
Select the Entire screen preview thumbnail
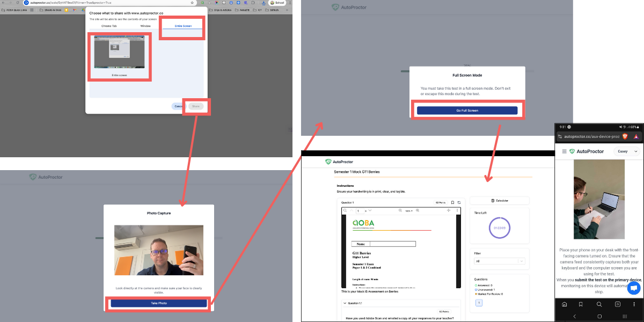tap(119, 53)
